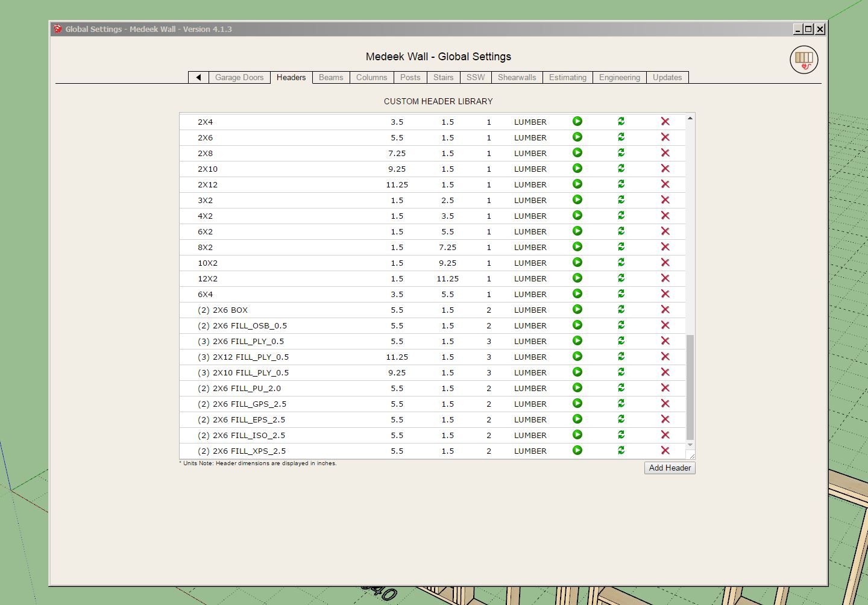Click the header list scroll down arrow
This screenshot has height=605, width=868.
click(x=690, y=445)
